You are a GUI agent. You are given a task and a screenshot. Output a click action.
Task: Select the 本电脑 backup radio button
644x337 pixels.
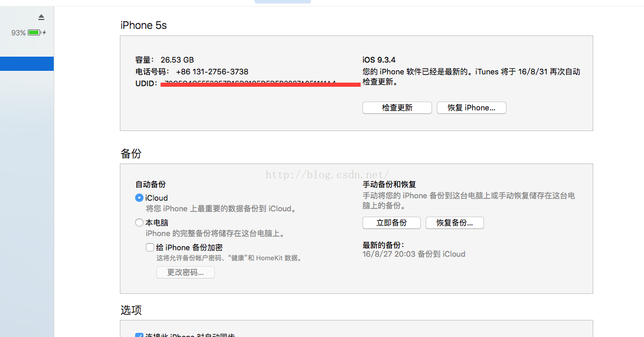click(x=139, y=223)
